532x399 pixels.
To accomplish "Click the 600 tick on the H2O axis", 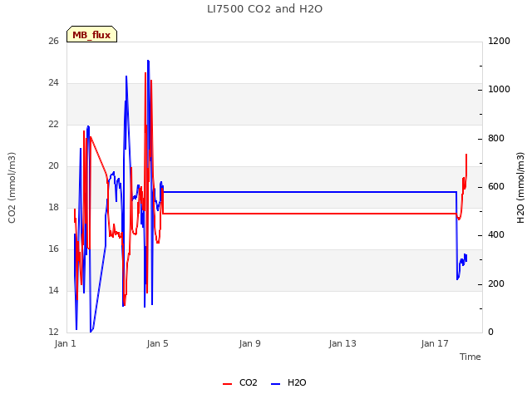I will click(496, 186).
